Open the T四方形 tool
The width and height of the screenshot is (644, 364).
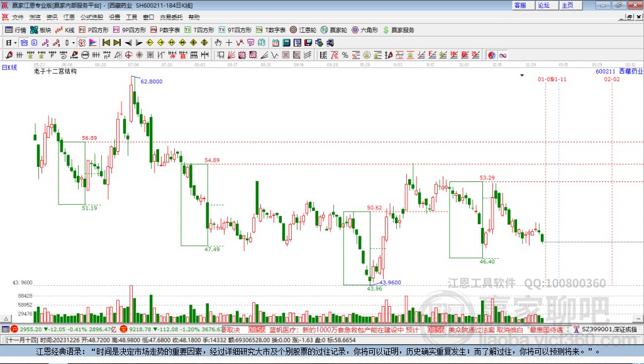[x=199, y=30]
